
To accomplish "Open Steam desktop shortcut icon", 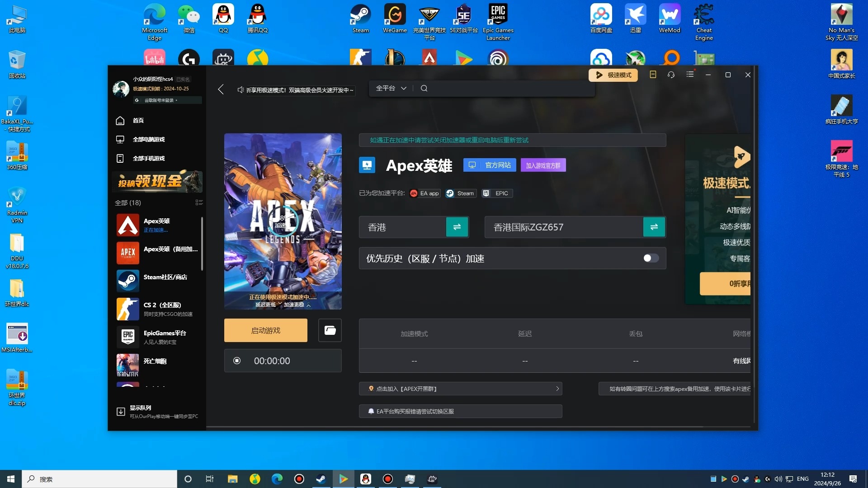I will click(x=361, y=18).
